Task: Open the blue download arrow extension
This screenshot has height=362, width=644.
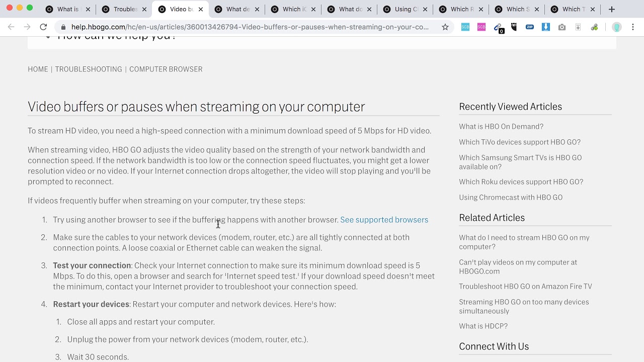Action: tap(546, 27)
